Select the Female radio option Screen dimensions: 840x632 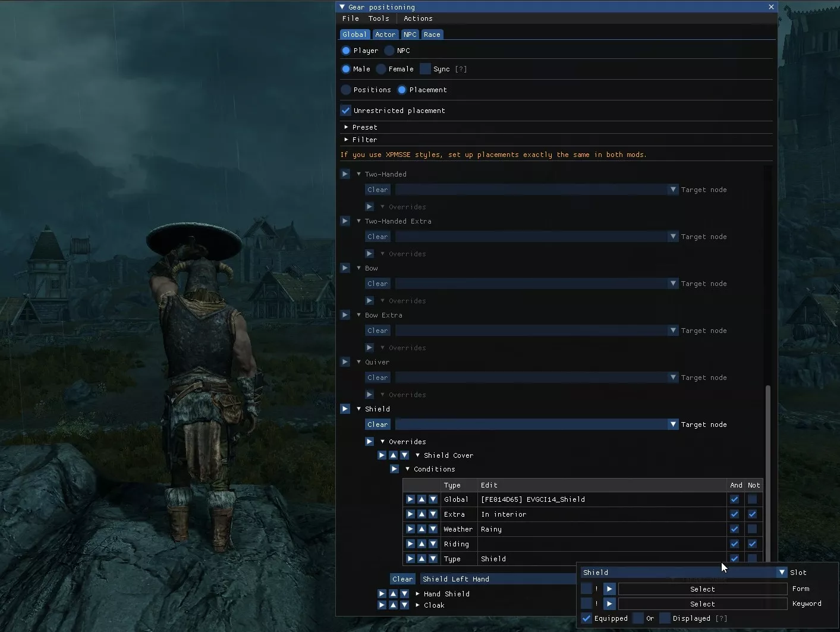381,69
